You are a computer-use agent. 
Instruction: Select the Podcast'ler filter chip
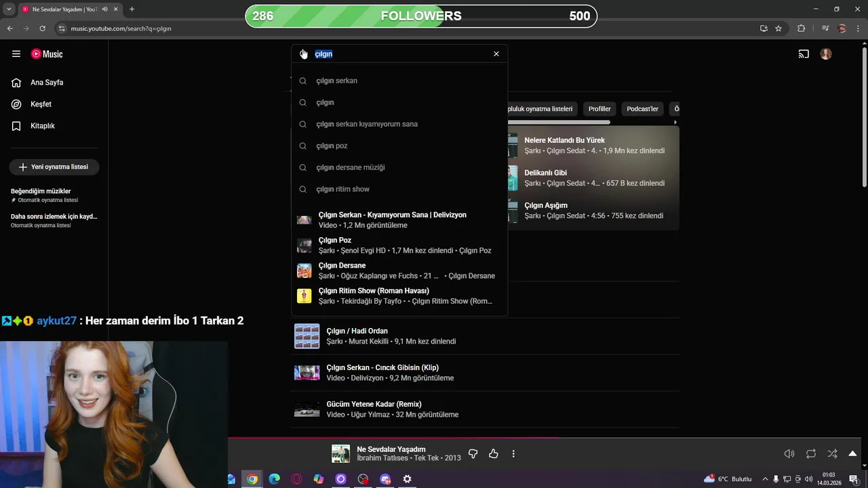[642, 109]
